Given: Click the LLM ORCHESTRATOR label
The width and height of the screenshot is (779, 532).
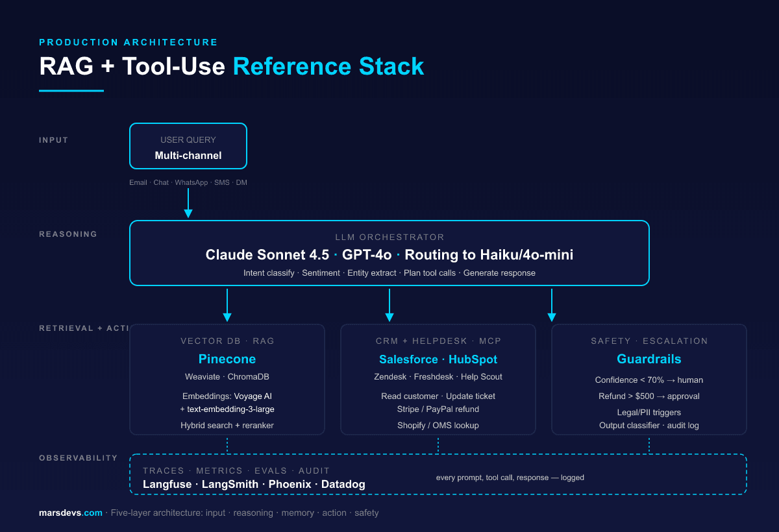Looking at the screenshot, I should click(x=389, y=237).
